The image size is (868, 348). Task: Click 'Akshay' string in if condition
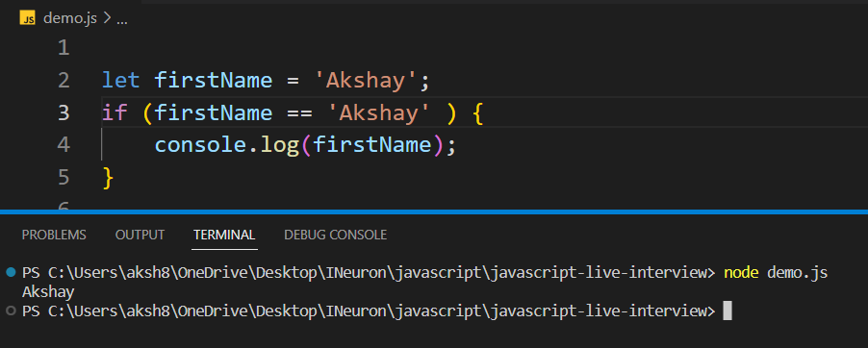click(378, 112)
